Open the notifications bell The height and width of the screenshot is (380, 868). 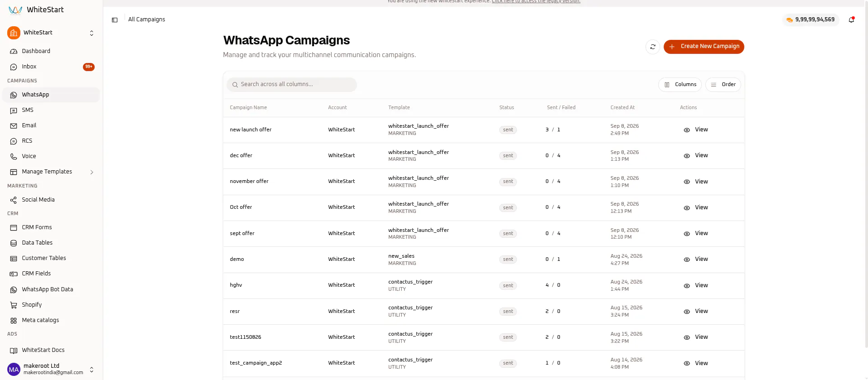point(851,19)
